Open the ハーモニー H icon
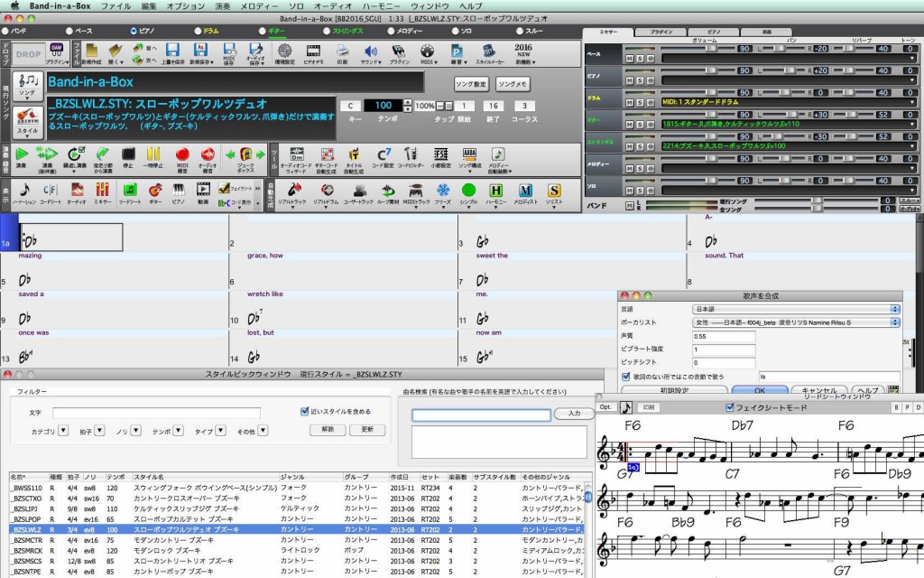Viewport: 924px width, 578px height. pyautogui.click(x=495, y=191)
